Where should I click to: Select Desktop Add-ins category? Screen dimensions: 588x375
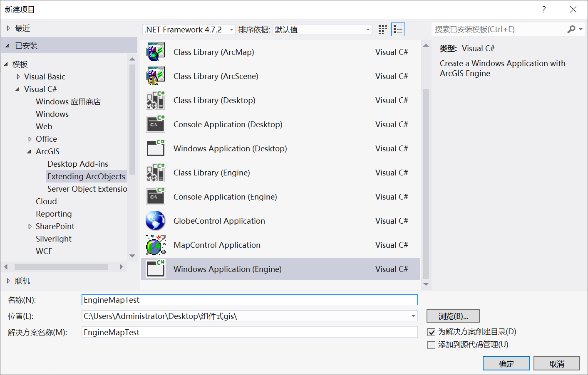pos(78,164)
